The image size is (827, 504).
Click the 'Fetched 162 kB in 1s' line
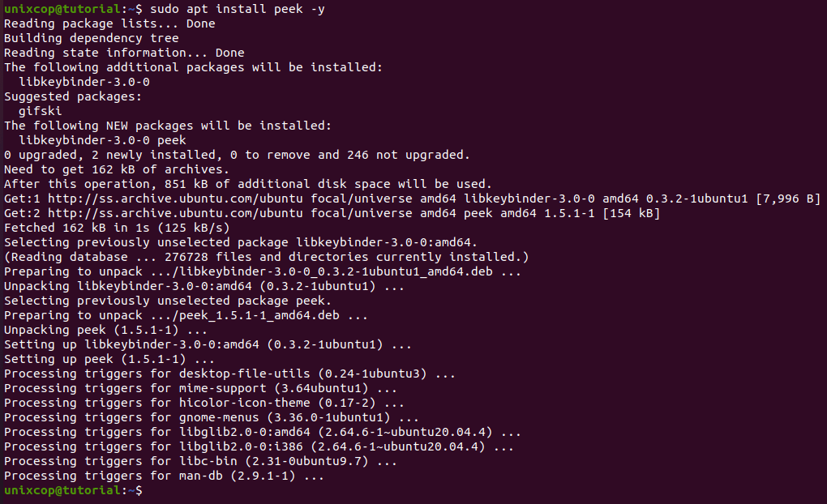[117, 228]
